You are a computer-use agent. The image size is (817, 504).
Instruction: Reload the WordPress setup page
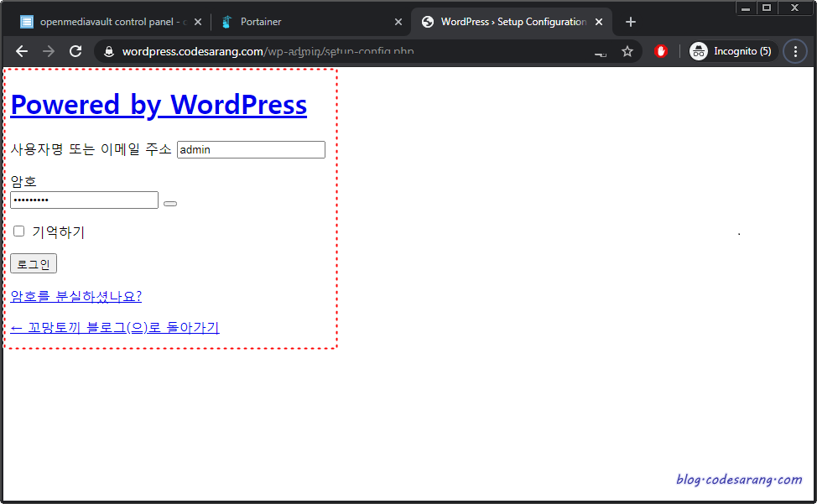click(x=75, y=51)
